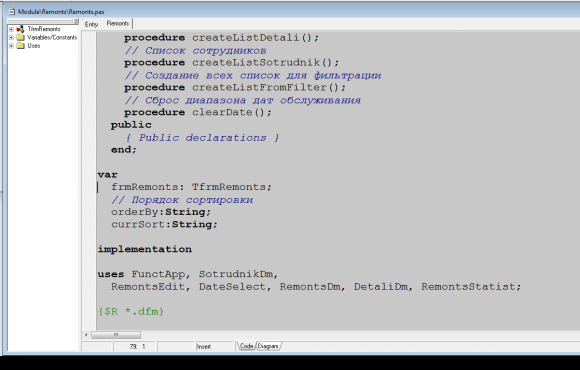The image size is (580, 370).
Task: Expand the Variables/Constants tree node
Action: 11,37
